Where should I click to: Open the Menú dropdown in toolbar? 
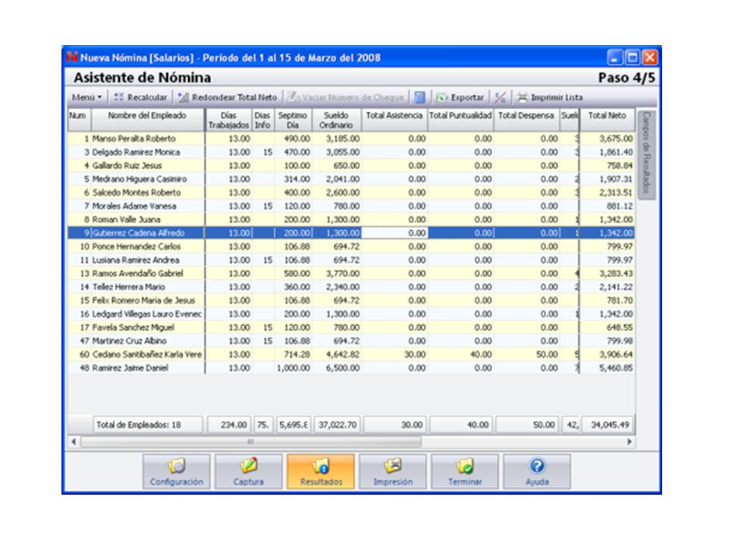pos(86,97)
